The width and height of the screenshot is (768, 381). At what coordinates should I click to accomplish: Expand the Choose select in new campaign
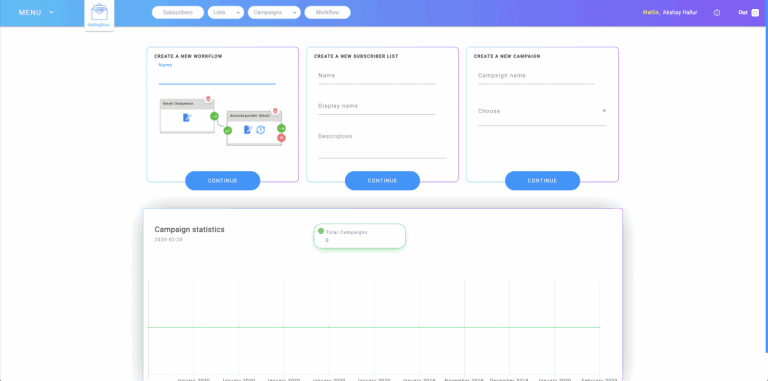pos(542,111)
